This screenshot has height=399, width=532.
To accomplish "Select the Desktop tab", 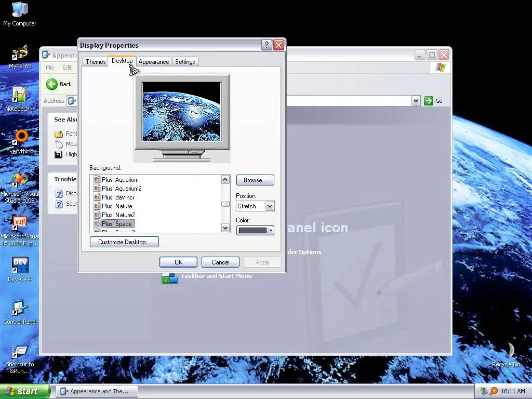I will 122,61.
